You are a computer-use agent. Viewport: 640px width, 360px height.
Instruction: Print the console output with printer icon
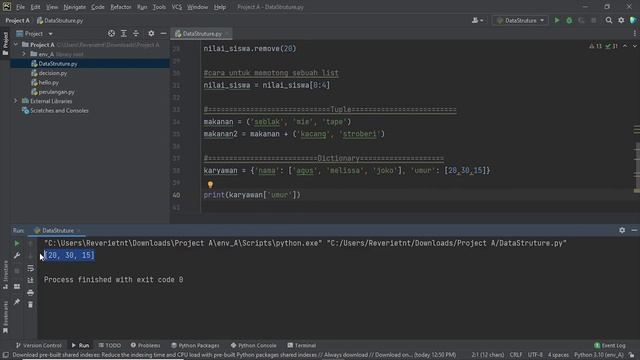(31, 293)
